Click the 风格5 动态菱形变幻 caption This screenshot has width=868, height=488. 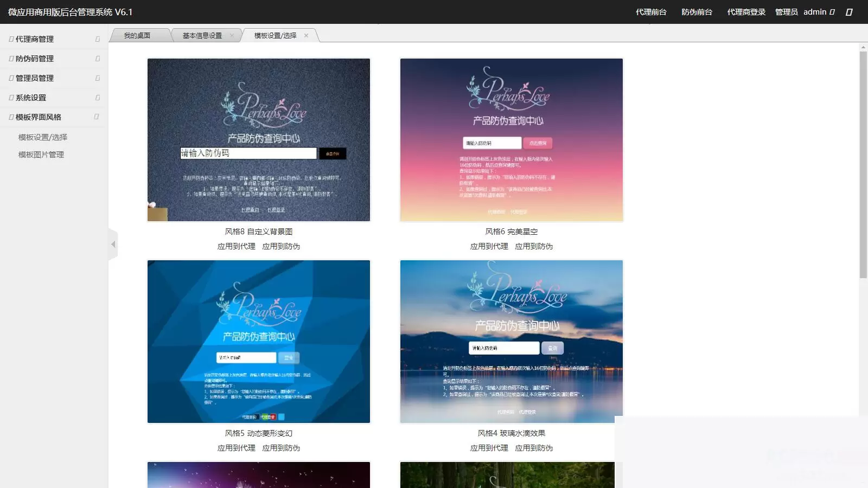point(259,433)
